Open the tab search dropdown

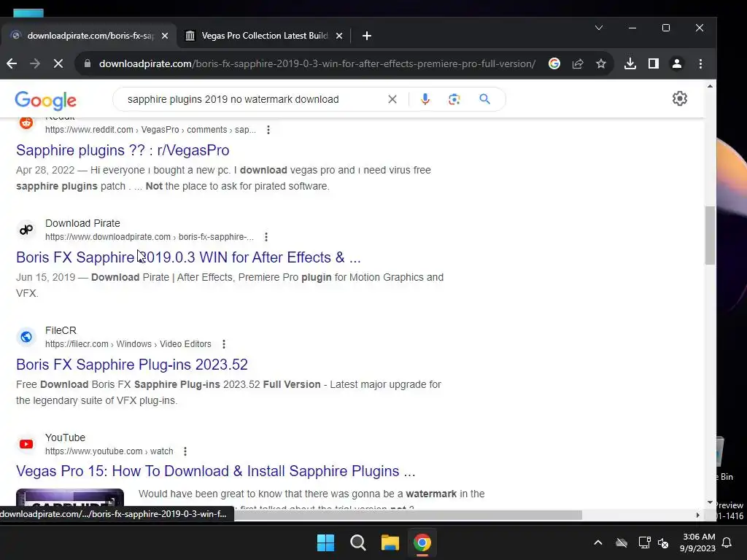pyautogui.click(x=599, y=28)
